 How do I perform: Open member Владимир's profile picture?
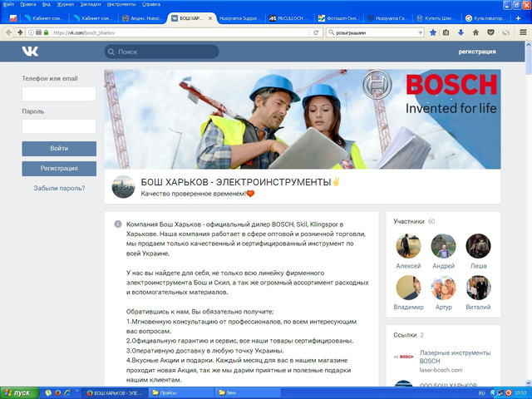tap(408, 288)
